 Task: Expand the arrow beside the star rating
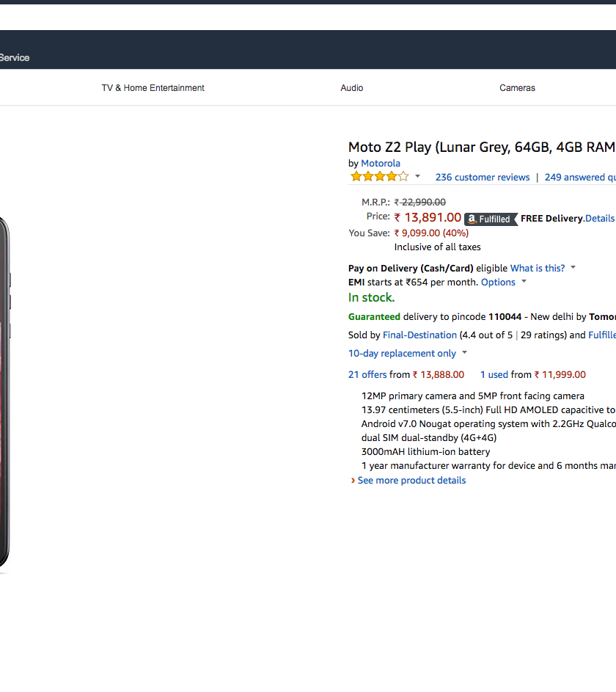(x=418, y=177)
